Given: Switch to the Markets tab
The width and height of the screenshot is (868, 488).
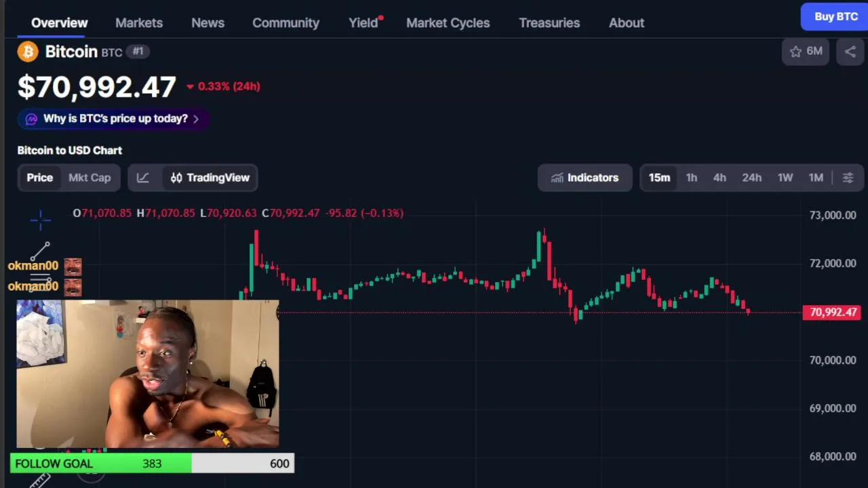Looking at the screenshot, I should pyautogui.click(x=139, y=22).
